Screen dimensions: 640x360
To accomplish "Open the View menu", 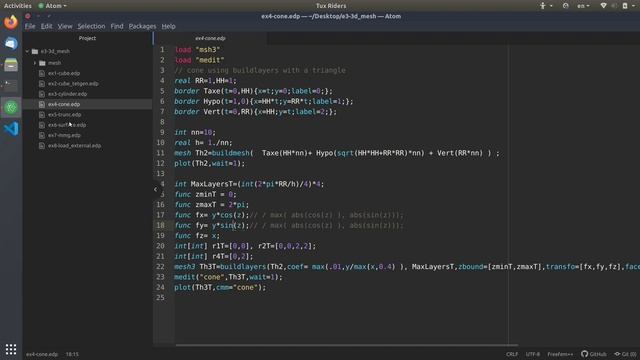I will pos(64,26).
